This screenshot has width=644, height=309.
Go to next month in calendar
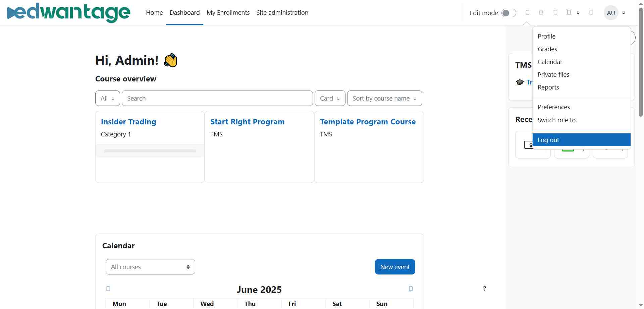tap(411, 289)
